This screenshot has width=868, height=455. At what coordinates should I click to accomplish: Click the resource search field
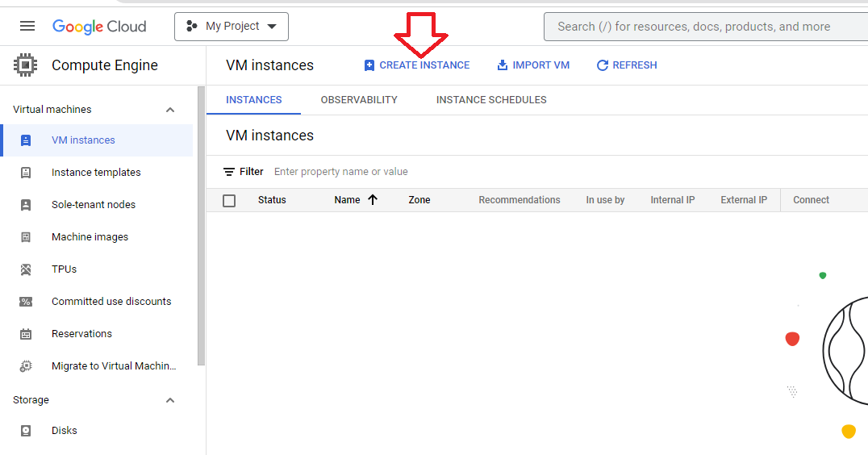tap(706, 27)
